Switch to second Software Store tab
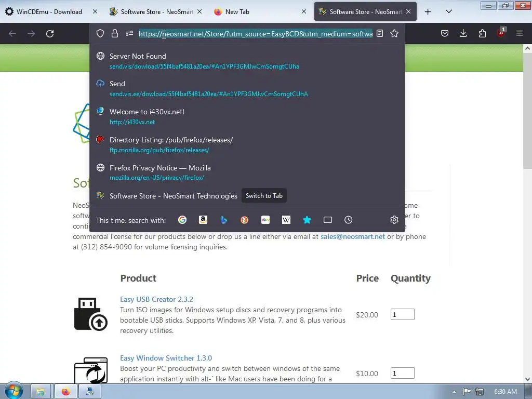The height and width of the screenshot is (399, 532). tap(365, 11)
